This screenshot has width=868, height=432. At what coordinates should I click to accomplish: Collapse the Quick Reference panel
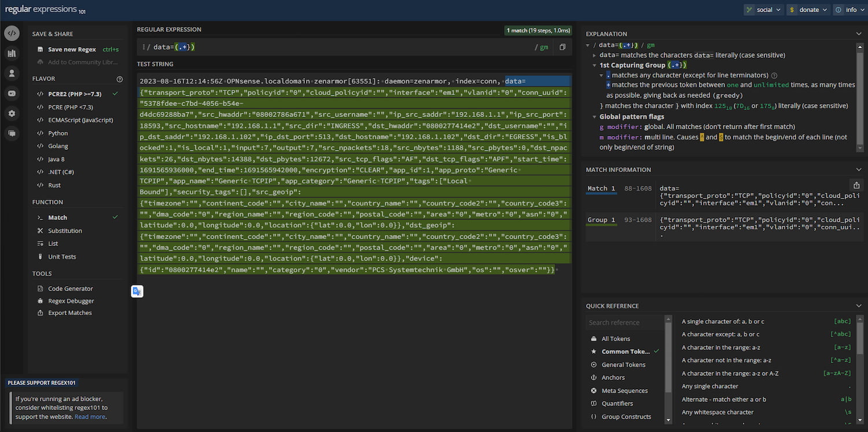[859, 306]
